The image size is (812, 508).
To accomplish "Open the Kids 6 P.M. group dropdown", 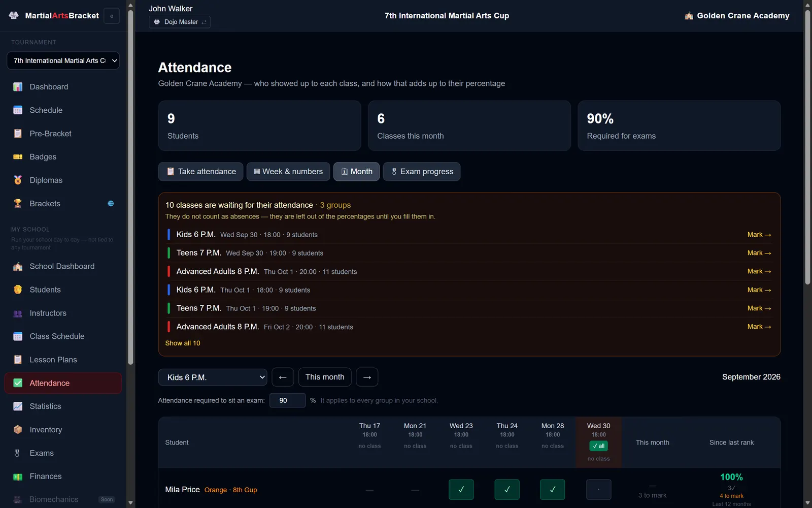I will (213, 377).
